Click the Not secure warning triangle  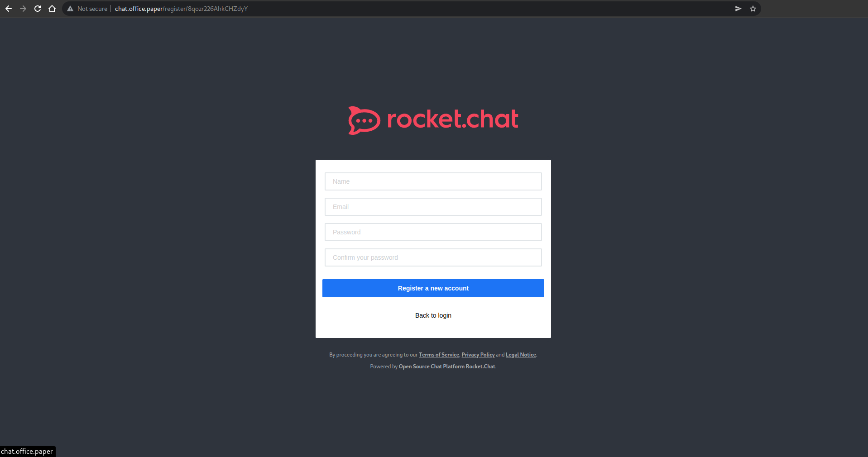pos(70,9)
